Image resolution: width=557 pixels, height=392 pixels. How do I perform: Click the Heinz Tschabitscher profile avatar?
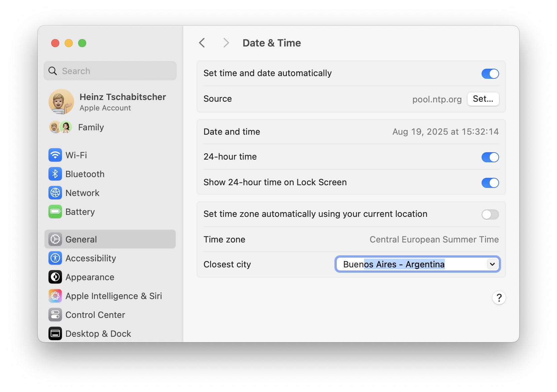pos(61,102)
